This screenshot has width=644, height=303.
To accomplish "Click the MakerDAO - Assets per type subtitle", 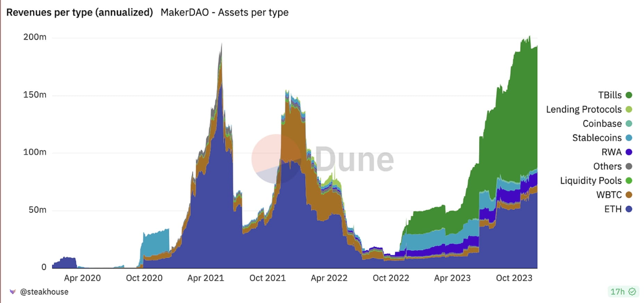I will click(x=224, y=13).
